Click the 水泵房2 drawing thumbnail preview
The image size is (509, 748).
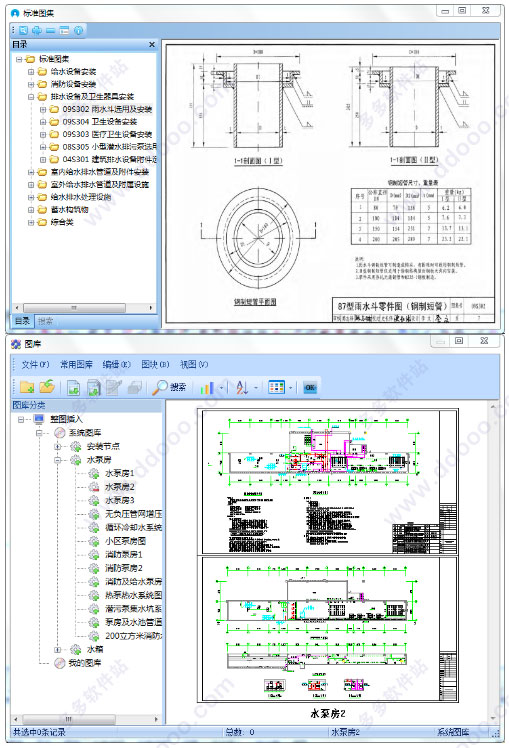pos(328,555)
